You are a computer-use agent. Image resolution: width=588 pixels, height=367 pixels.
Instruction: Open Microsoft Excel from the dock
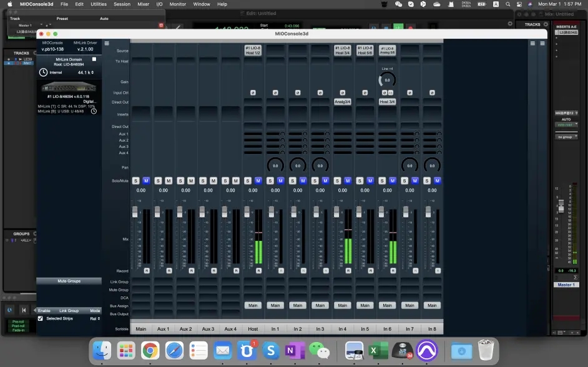[376, 351]
